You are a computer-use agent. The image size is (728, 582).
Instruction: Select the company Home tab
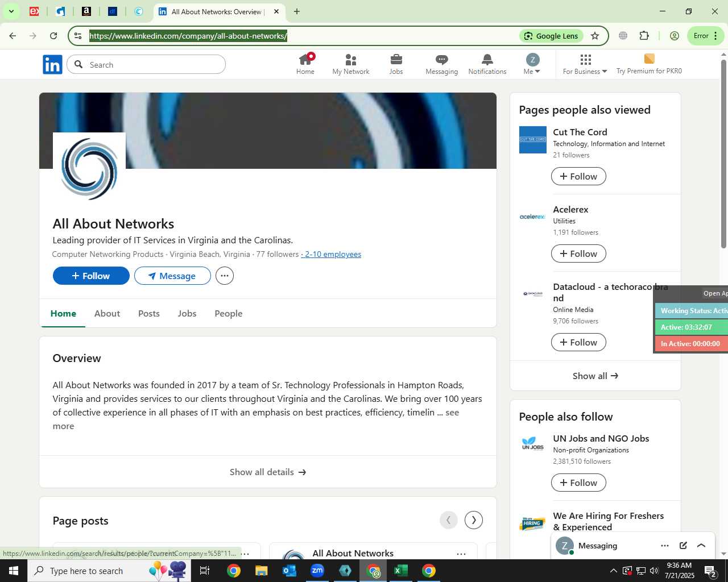pyautogui.click(x=63, y=313)
